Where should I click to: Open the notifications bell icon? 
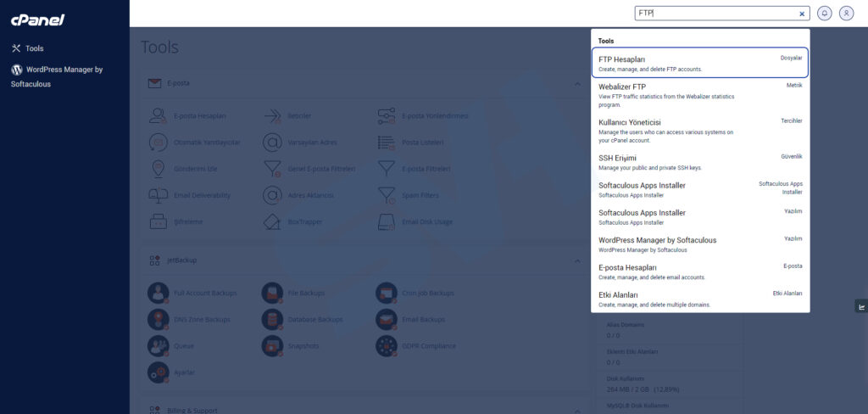click(x=824, y=14)
